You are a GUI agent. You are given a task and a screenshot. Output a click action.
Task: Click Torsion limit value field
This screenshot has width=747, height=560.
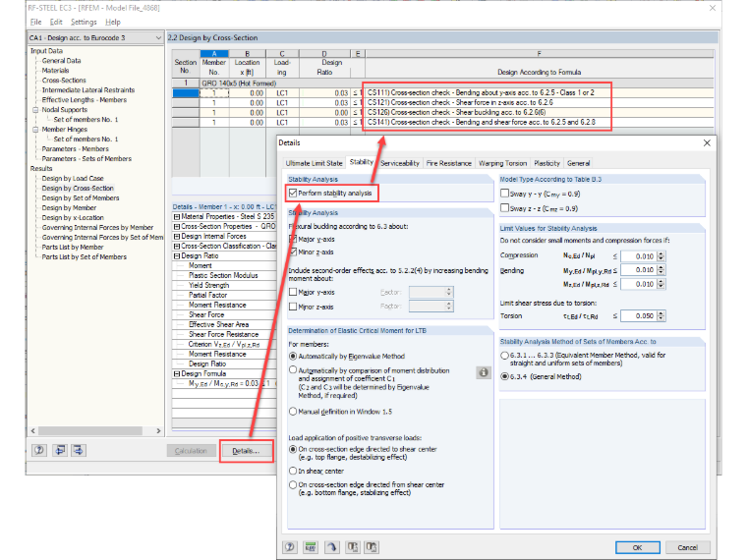[639, 315]
